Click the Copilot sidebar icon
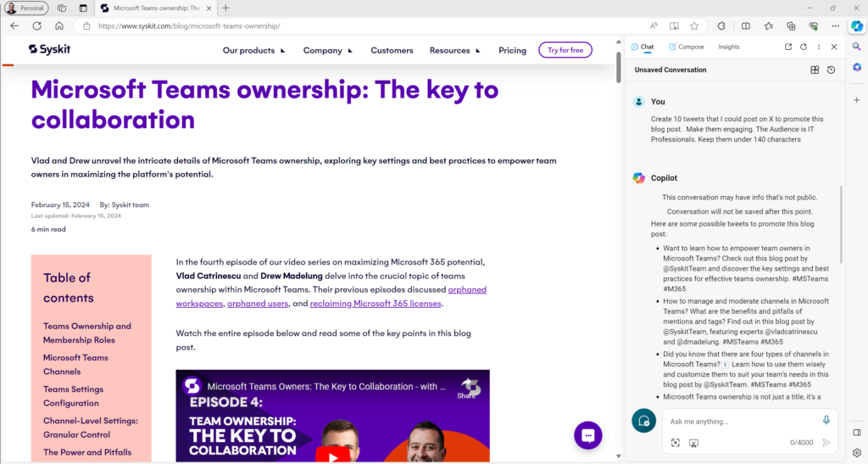Viewport: 868px width, 464px height. point(856,25)
